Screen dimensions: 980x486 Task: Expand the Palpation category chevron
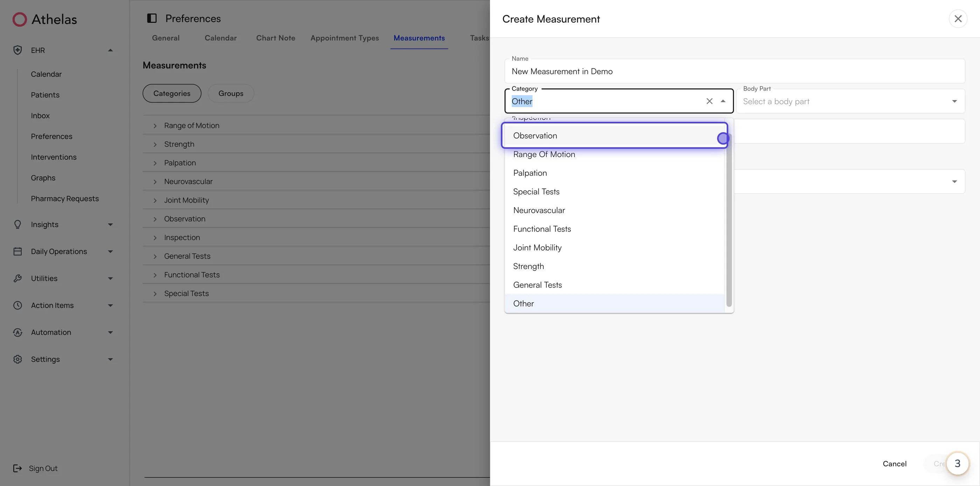(155, 163)
